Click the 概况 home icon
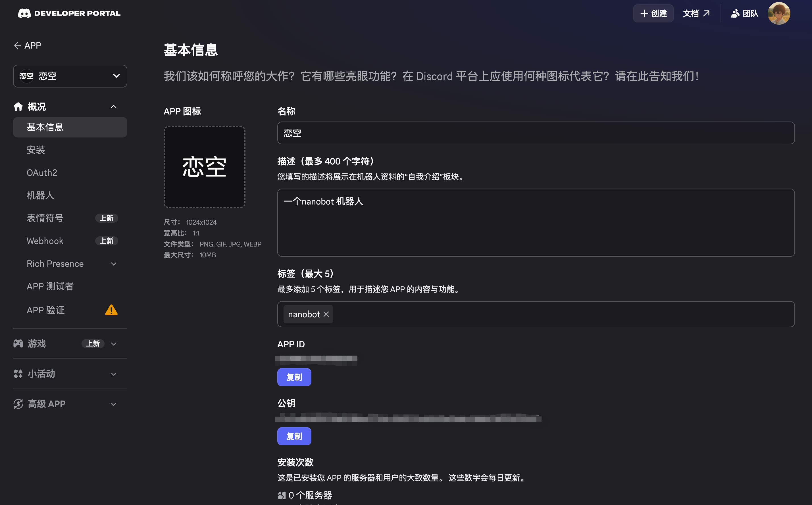This screenshot has height=505, width=812. pyautogui.click(x=18, y=107)
